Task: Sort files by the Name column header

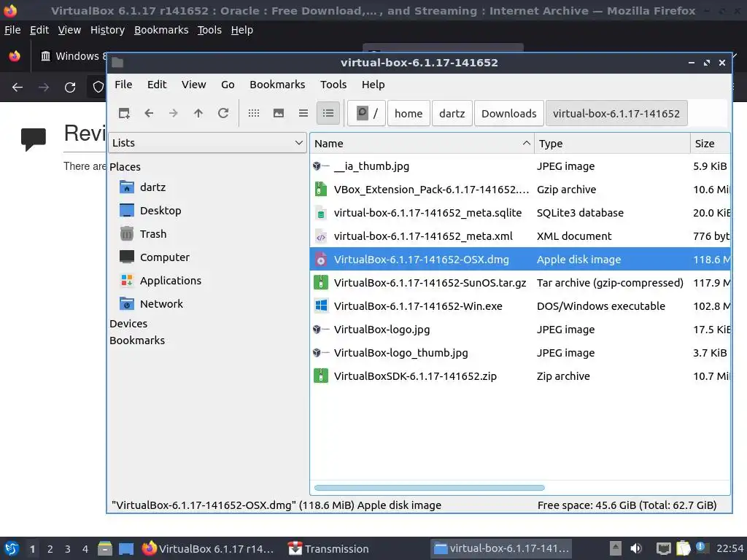Action: [422, 144]
